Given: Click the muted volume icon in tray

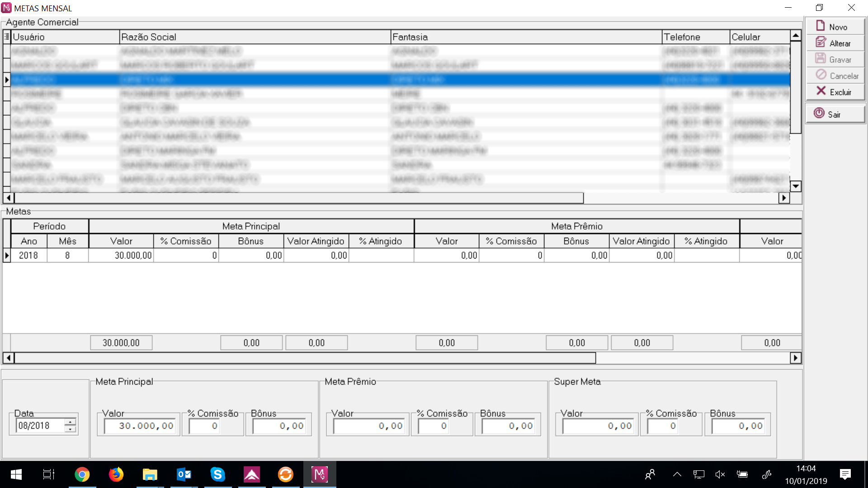Looking at the screenshot, I should click(720, 474).
